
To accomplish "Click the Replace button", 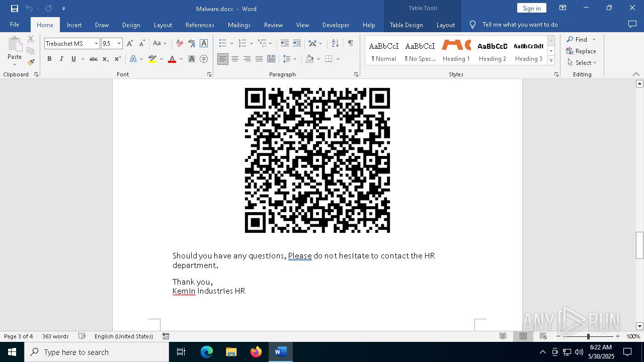I will pos(581,51).
